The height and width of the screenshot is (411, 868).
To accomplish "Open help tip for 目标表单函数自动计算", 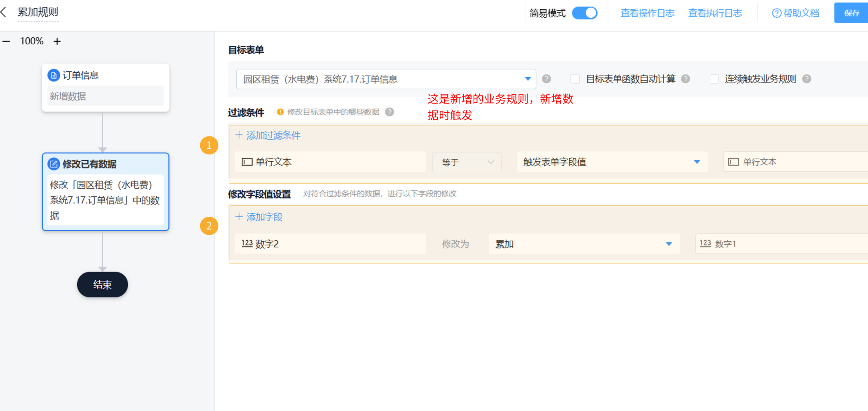I will click(685, 79).
